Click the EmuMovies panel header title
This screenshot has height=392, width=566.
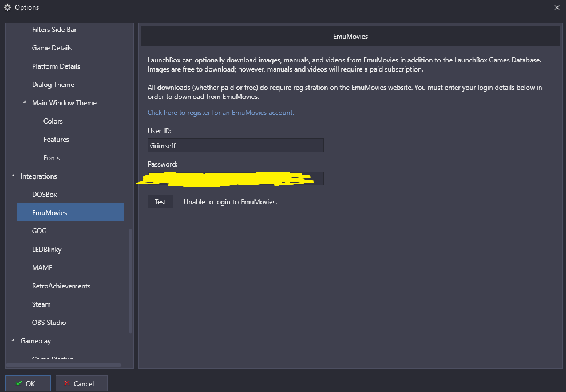click(x=350, y=37)
